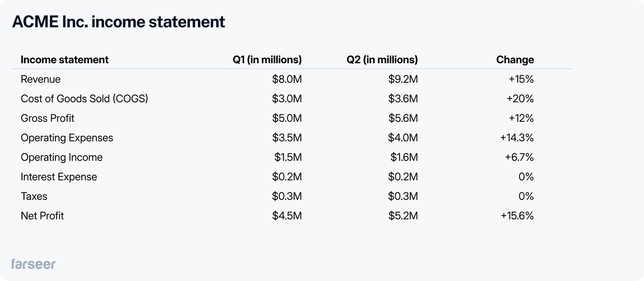Select the Q2 Net Profit value $5.2M
Viewport: 644px width, 281px height.
click(x=403, y=216)
